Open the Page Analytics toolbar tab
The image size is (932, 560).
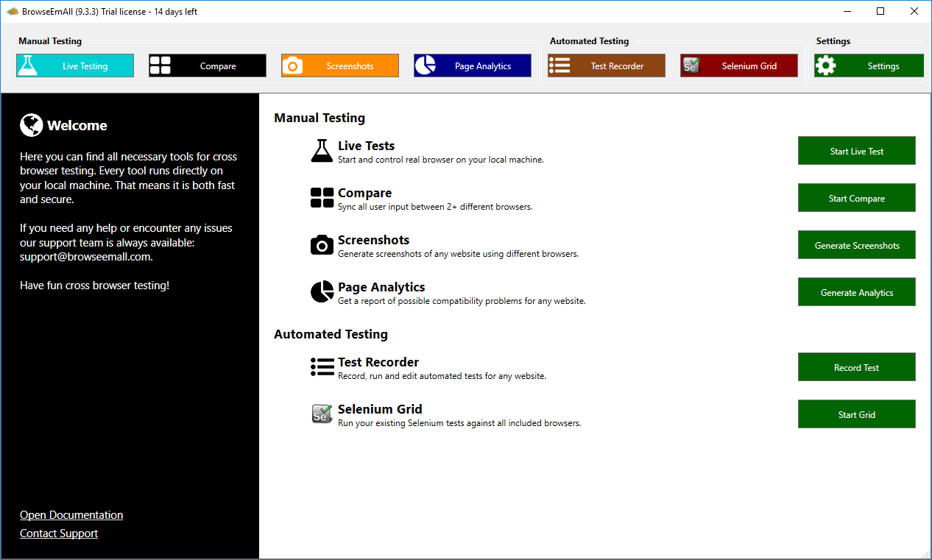pyautogui.click(x=473, y=65)
